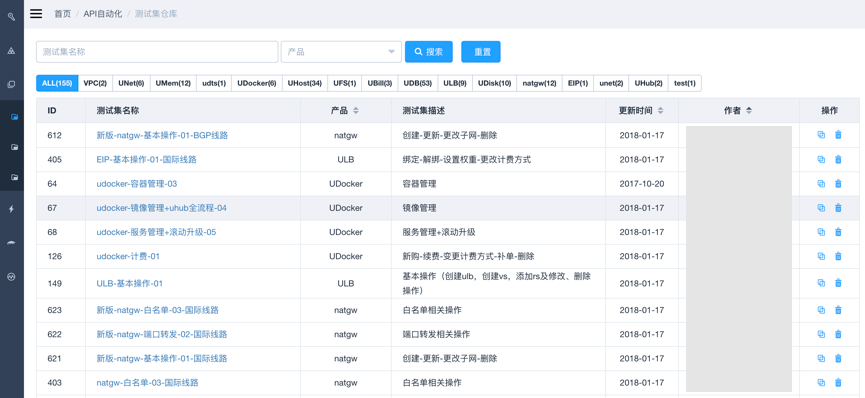Open 新版-natgw-基本操作-01-BGP线路 test set
Screen dimensions: 865x398
(x=162, y=135)
